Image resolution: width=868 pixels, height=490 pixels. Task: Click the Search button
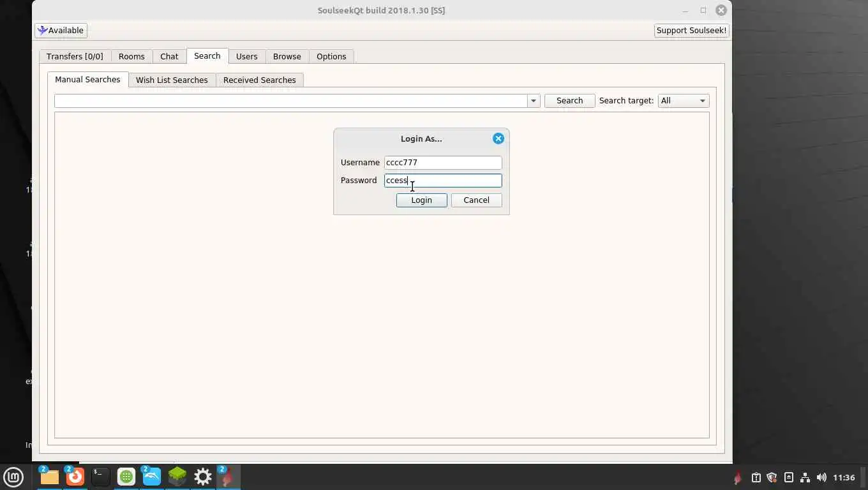569,101
